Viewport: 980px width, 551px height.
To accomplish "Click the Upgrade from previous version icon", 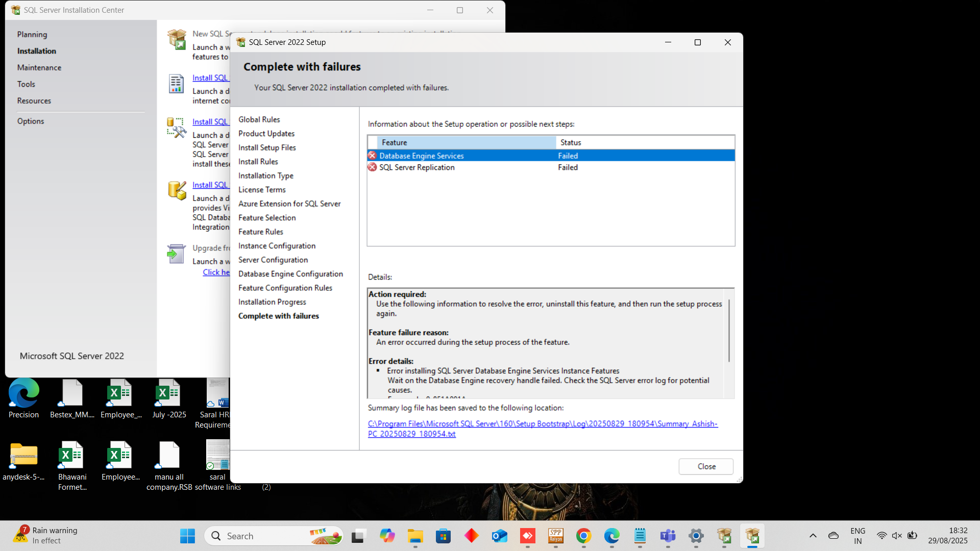I will [176, 254].
